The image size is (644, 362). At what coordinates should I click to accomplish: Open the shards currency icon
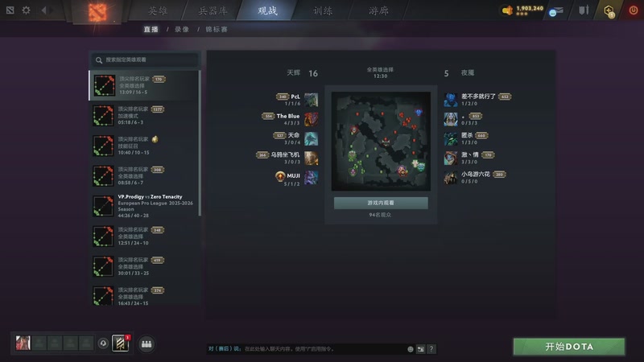(508, 10)
